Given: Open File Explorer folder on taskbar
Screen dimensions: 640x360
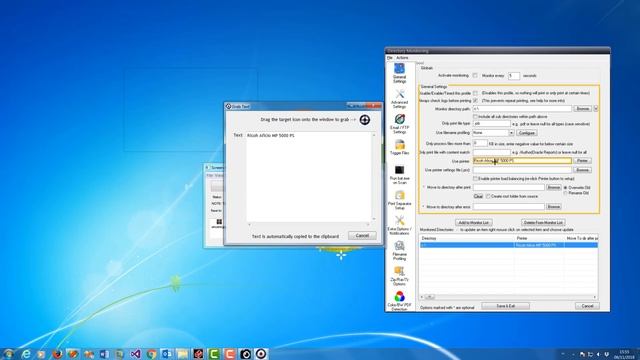Looking at the screenshot, I should [x=182, y=354].
